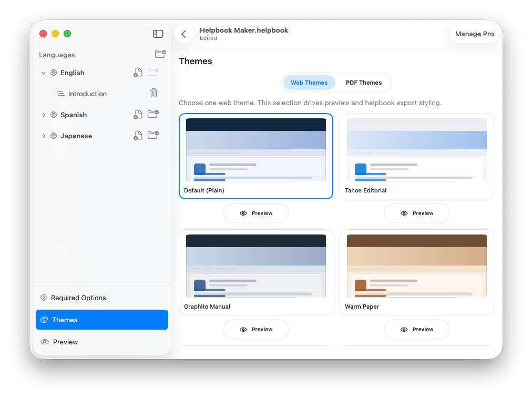
Task: Add a new page to English
Action: pos(138,73)
